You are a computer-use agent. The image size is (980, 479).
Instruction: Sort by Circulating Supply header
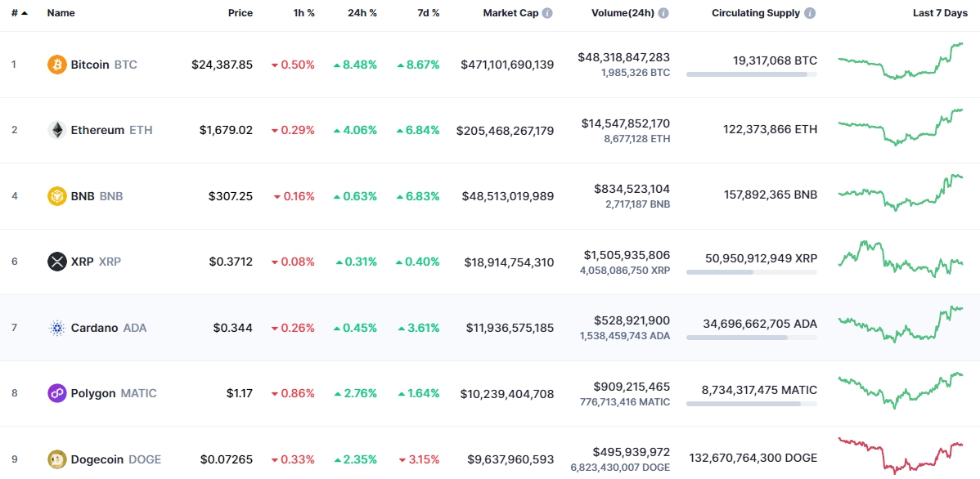[756, 13]
